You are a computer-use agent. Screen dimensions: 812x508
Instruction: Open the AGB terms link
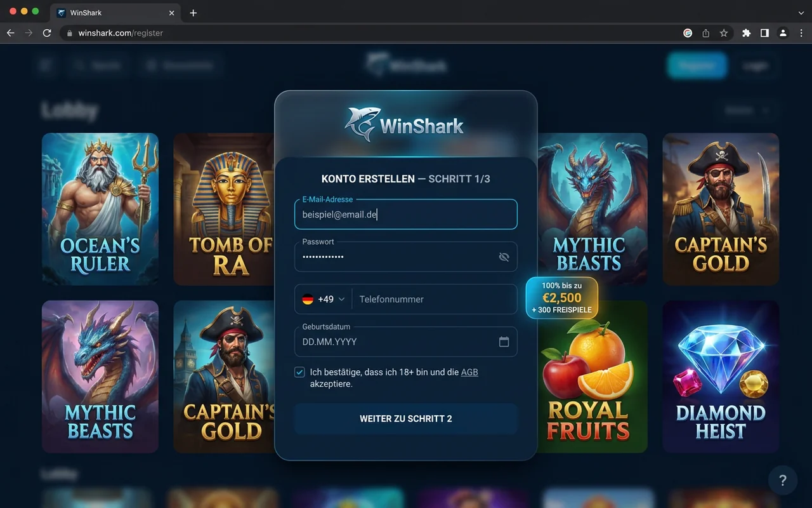[x=469, y=372]
